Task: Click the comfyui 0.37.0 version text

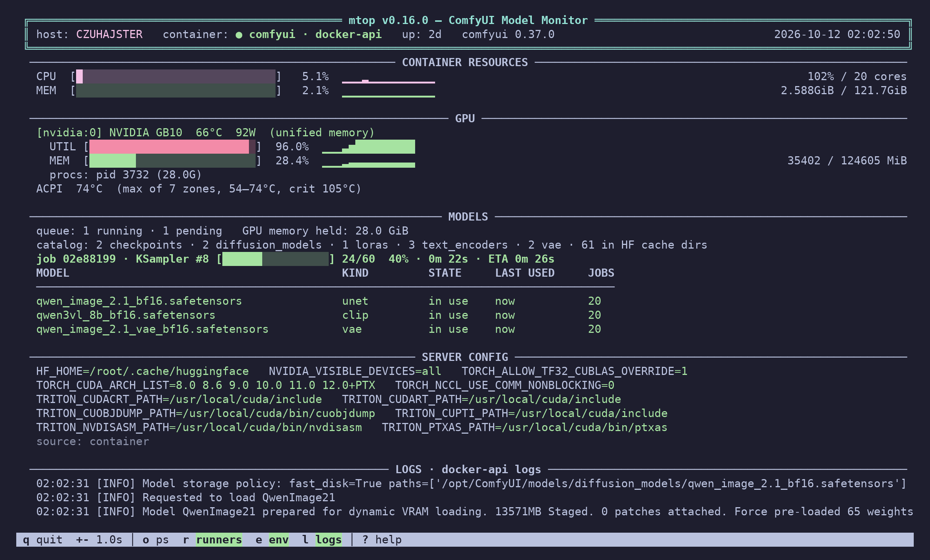Action: [508, 34]
